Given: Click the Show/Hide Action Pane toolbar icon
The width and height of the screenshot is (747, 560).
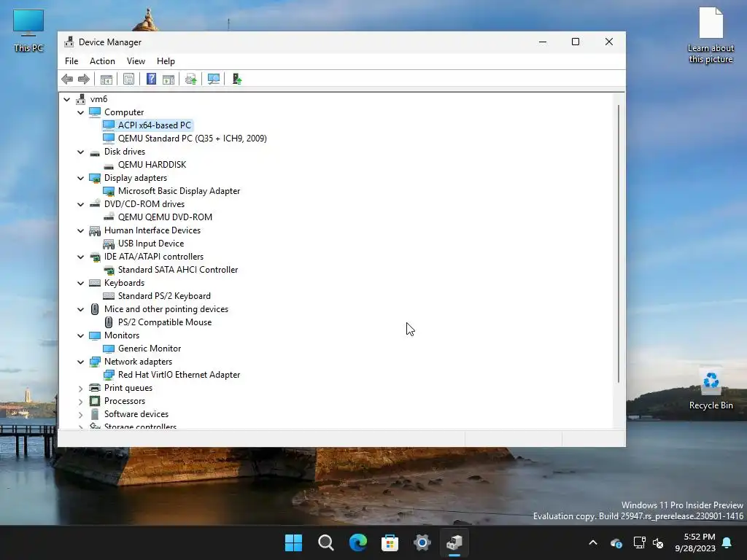Looking at the screenshot, I should [x=169, y=79].
